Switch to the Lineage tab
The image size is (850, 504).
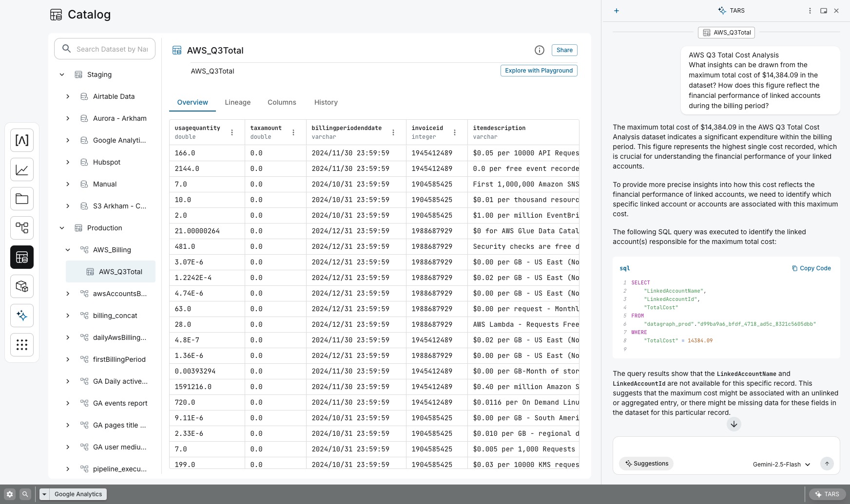coord(238,102)
